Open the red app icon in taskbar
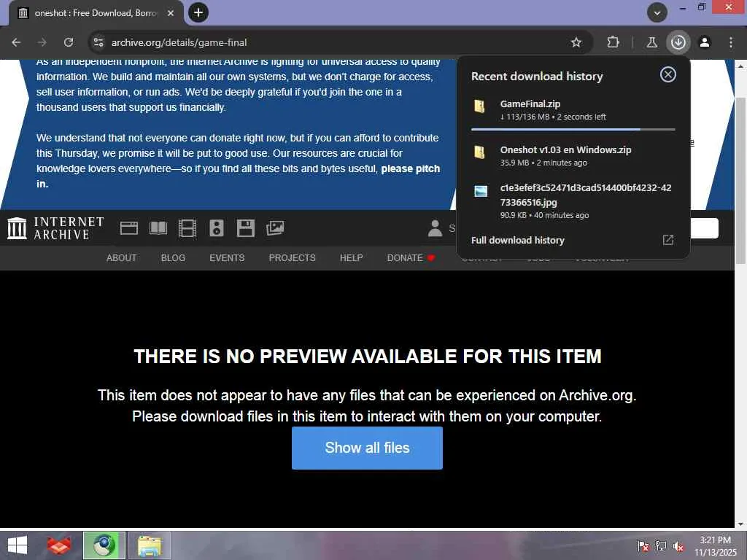The image size is (747, 560). pos(59,545)
